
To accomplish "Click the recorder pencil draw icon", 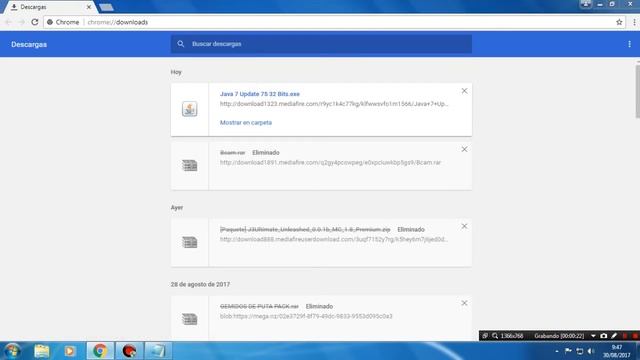I will point(614,336).
